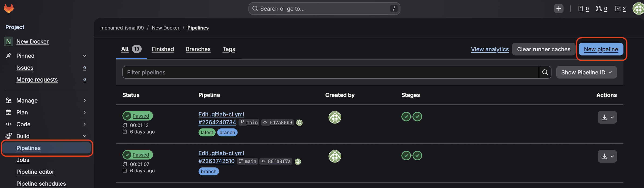The width and height of the screenshot is (644, 188).
Task: Click first stage icon of pipeline #2264240734
Action: [406, 117]
